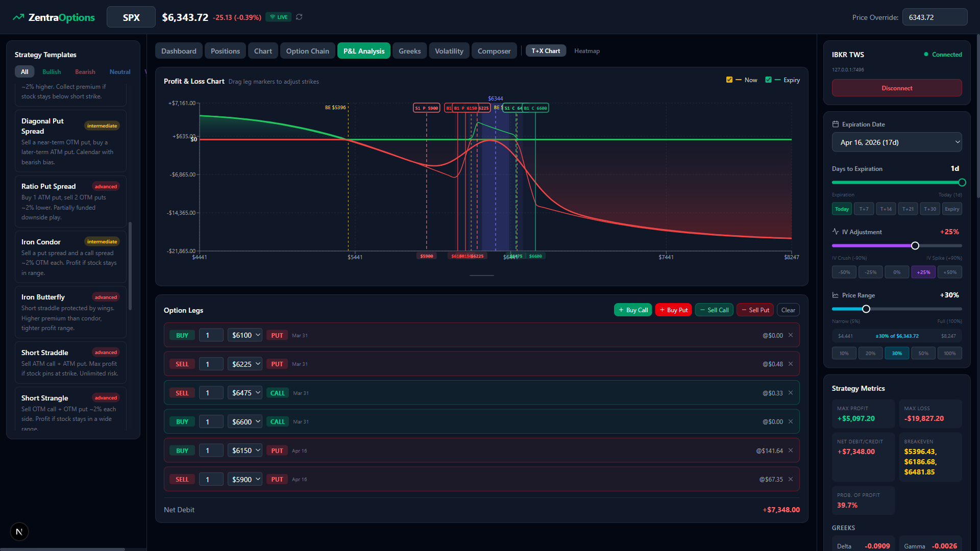Set IV adjustment to -50%
The width and height of the screenshot is (980, 551).
coord(844,272)
